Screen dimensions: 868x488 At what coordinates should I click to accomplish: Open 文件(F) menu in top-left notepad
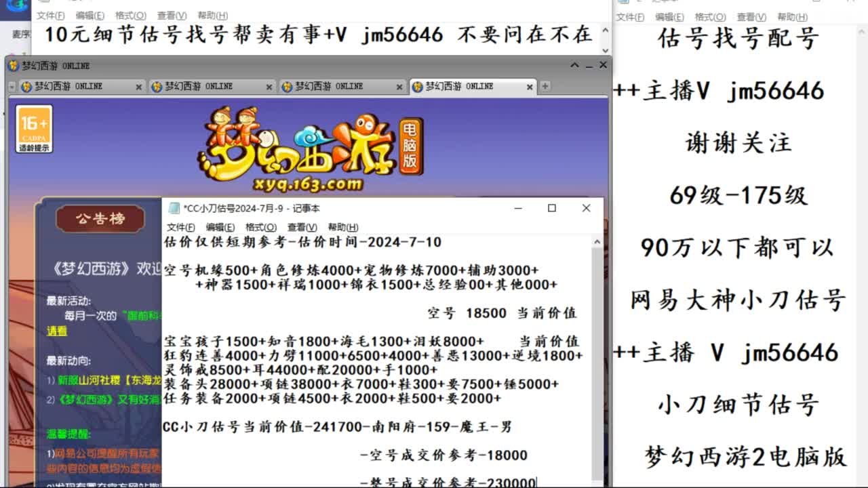tap(51, 15)
